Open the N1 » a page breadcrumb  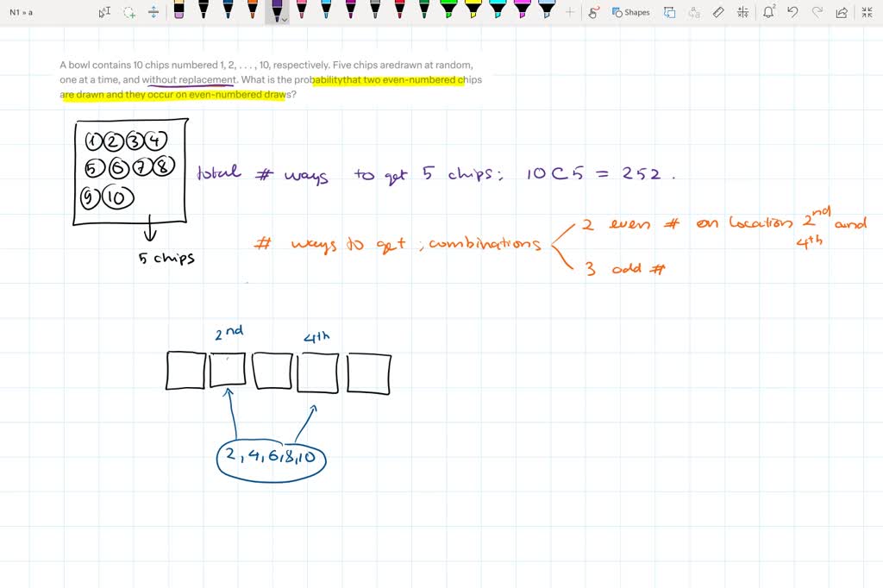tap(22, 12)
